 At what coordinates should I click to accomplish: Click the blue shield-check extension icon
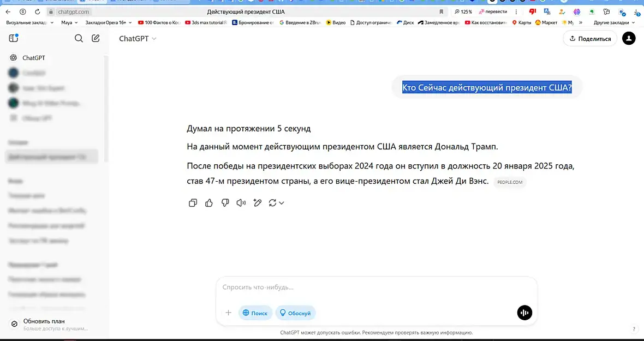tap(622, 12)
